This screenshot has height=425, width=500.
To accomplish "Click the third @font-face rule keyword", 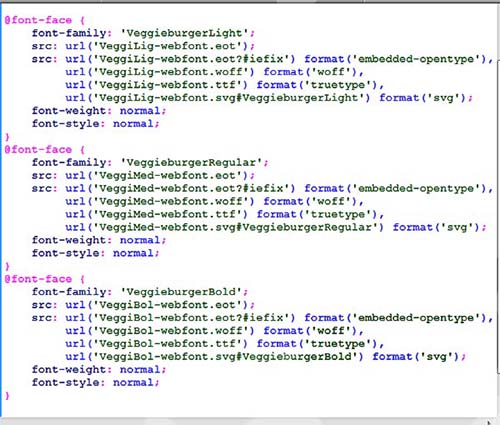I will [x=38, y=279].
